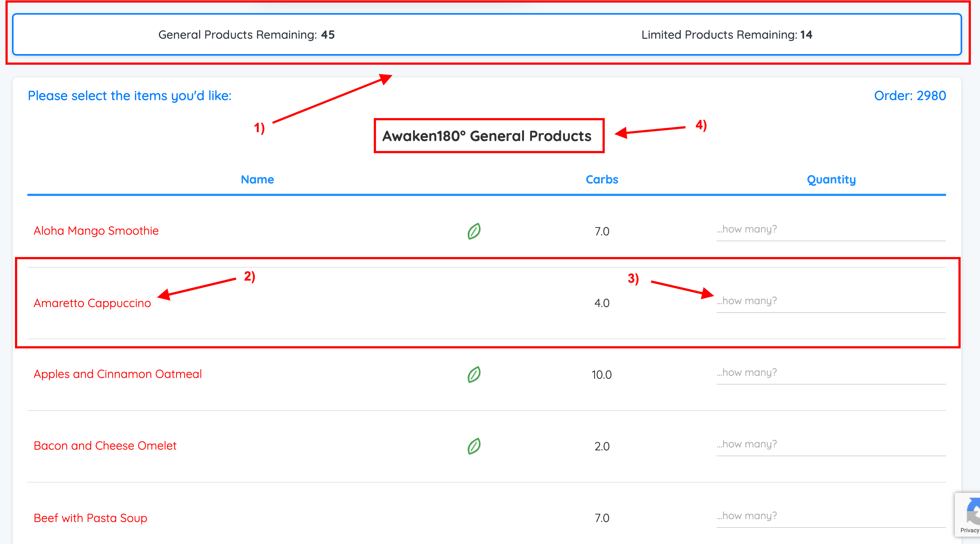This screenshot has height=544, width=980.
Task: Click the Beef with Pasta Soup name
Action: pyautogui.click(x=90, y=518)
